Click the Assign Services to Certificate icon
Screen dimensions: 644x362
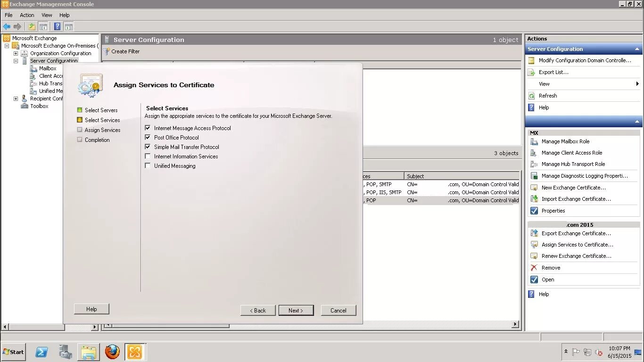[x=534, y=245]
